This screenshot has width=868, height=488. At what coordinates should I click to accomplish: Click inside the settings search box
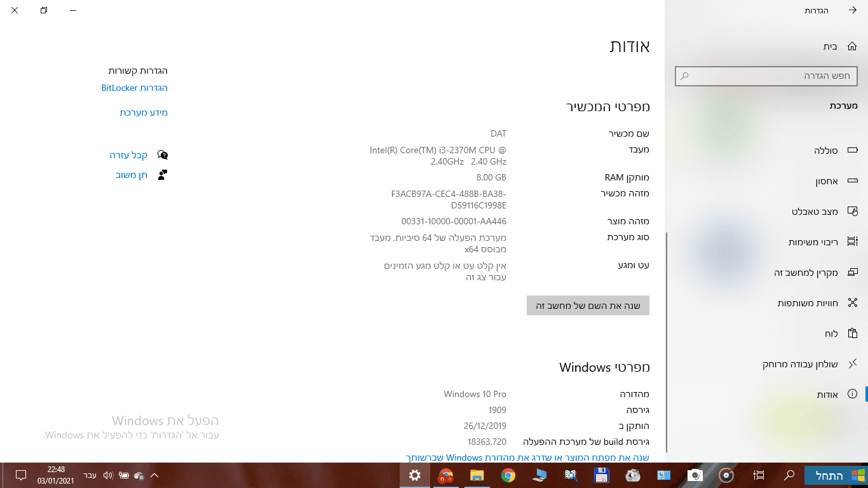pos(766,76)
